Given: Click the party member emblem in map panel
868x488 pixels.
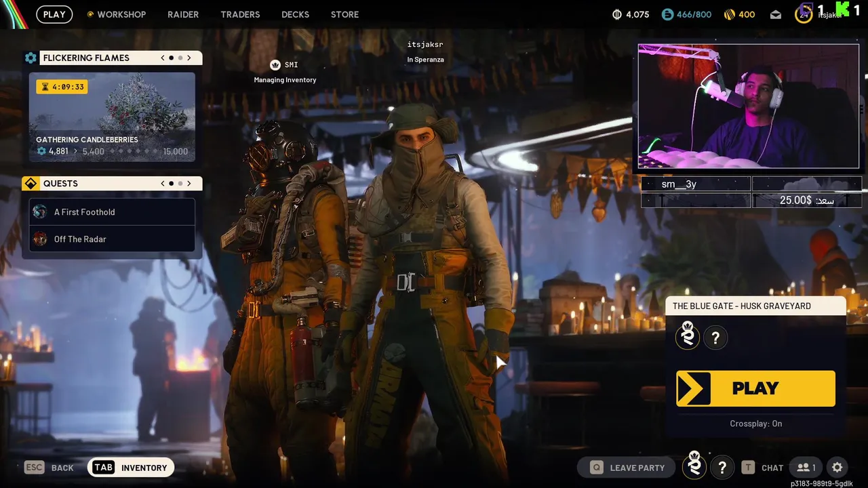Looking at the screenshot, I should click(x=688, y=336).
